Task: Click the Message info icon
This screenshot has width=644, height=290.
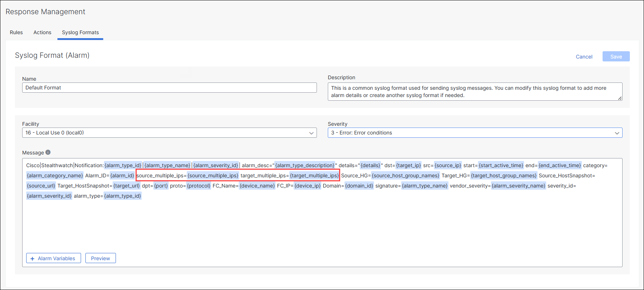Action: 48,152
